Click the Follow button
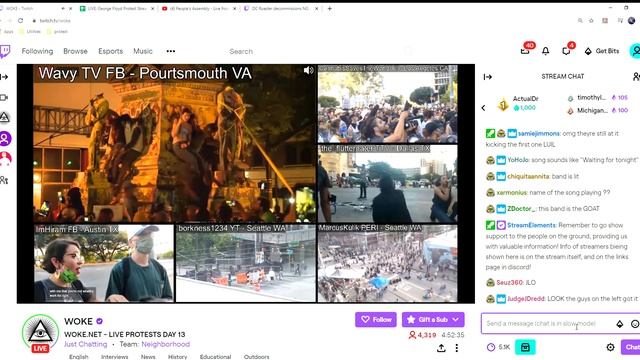Screen dimensions: 640x360 click(376, 320)
